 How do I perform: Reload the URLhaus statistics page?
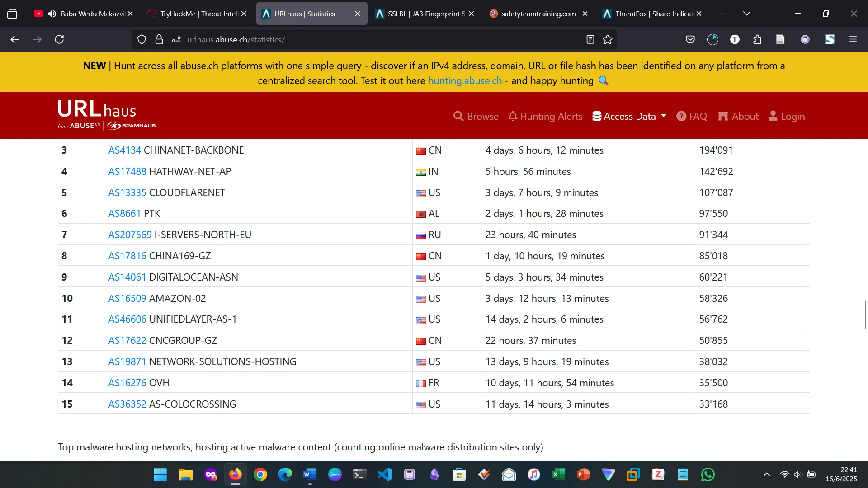(59, 40)
